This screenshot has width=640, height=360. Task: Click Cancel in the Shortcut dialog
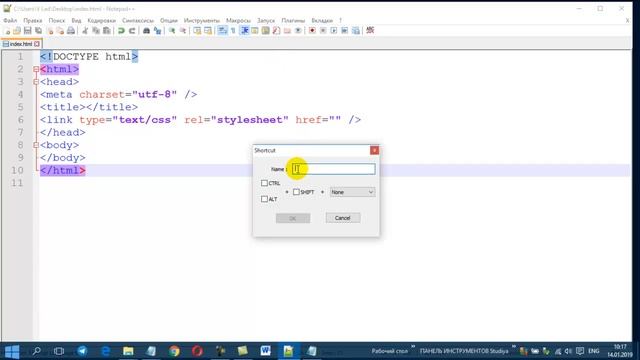pyautogui.click(x=343, y=218)
